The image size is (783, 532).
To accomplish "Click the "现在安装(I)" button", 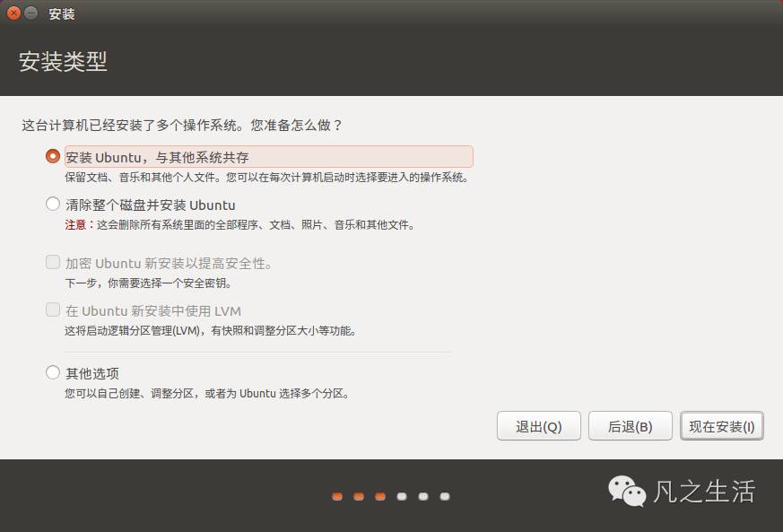I will 722,426.
